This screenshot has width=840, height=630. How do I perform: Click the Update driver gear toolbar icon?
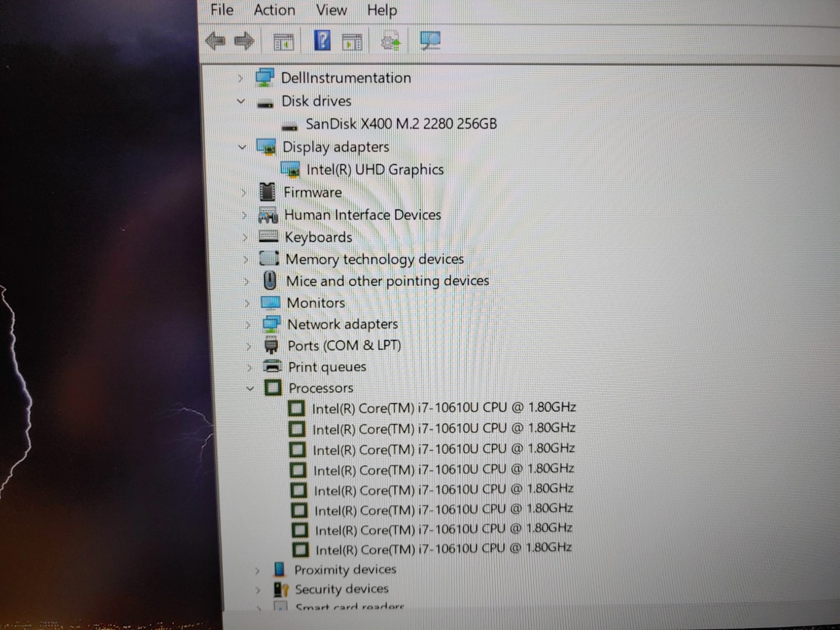click(x=390, y=42)
